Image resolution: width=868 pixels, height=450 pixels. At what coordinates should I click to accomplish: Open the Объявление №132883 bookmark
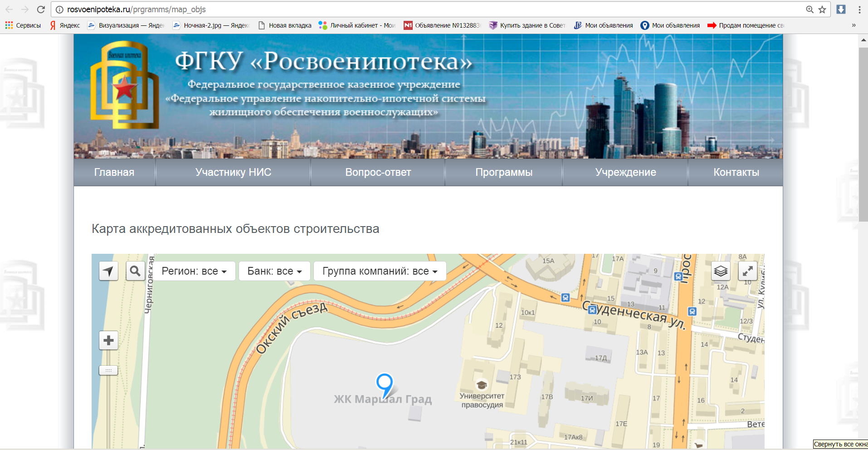pyautogui.click(x=442, y=25)
